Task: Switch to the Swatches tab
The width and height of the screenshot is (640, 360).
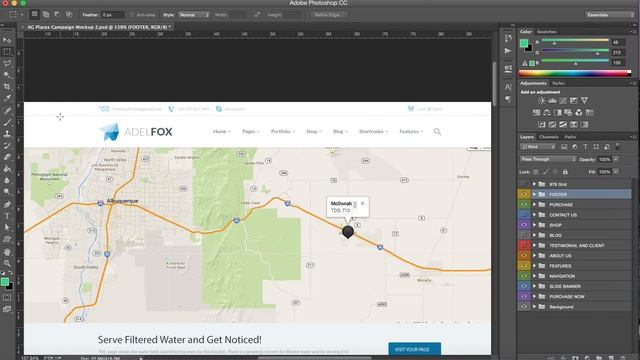Action: [x=547, y=31]
